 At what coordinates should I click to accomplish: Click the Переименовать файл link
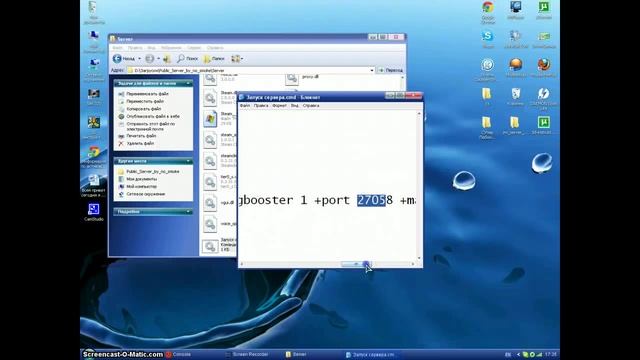click(x=147, y=94)
